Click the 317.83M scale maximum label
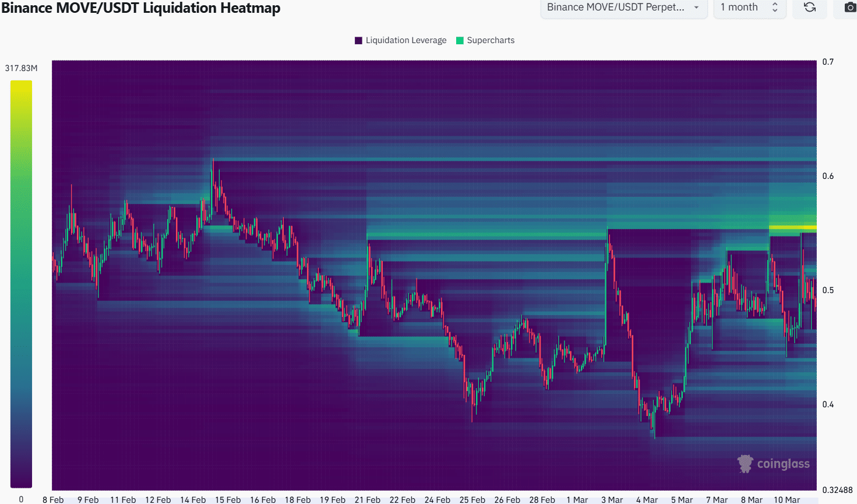This screenshot has height=504, width=857. tap(21, 68)
